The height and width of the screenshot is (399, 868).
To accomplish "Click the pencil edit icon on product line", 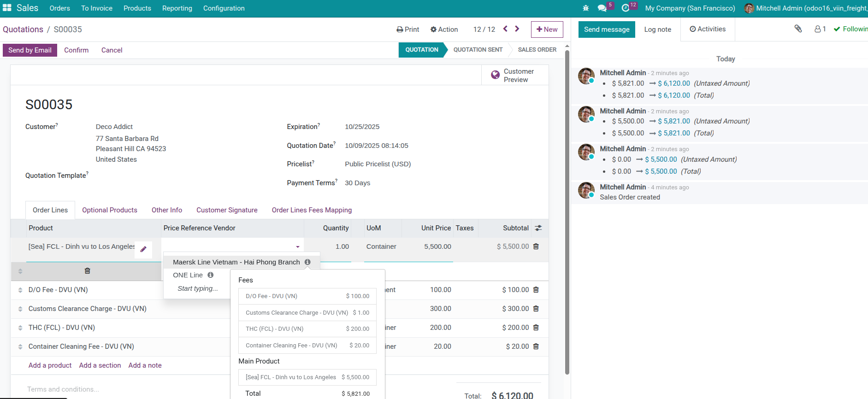I will (143, 249).
